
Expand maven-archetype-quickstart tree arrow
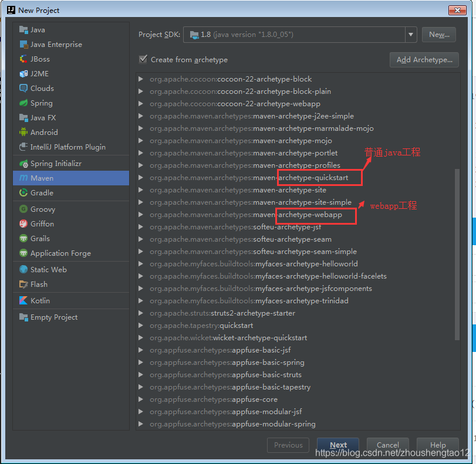[x=140, y=178]
